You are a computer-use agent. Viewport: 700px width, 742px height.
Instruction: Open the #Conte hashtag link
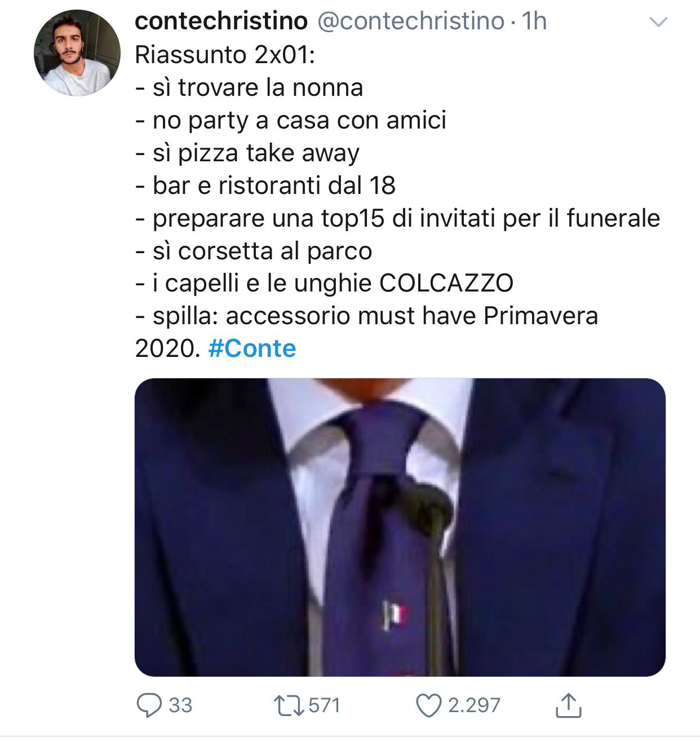pyautogui.click(x=252, y=348)
